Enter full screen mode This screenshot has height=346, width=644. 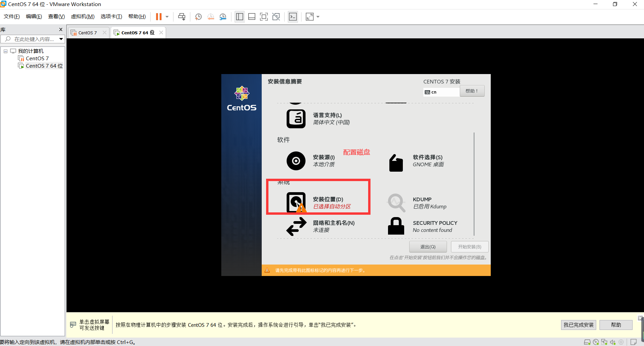(264, 17)
